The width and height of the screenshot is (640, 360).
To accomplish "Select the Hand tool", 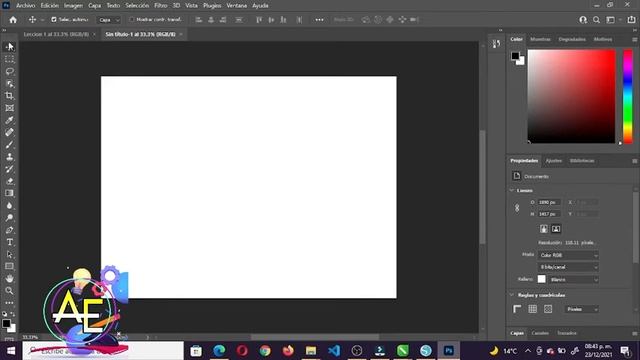I will [x=9, y=278].
